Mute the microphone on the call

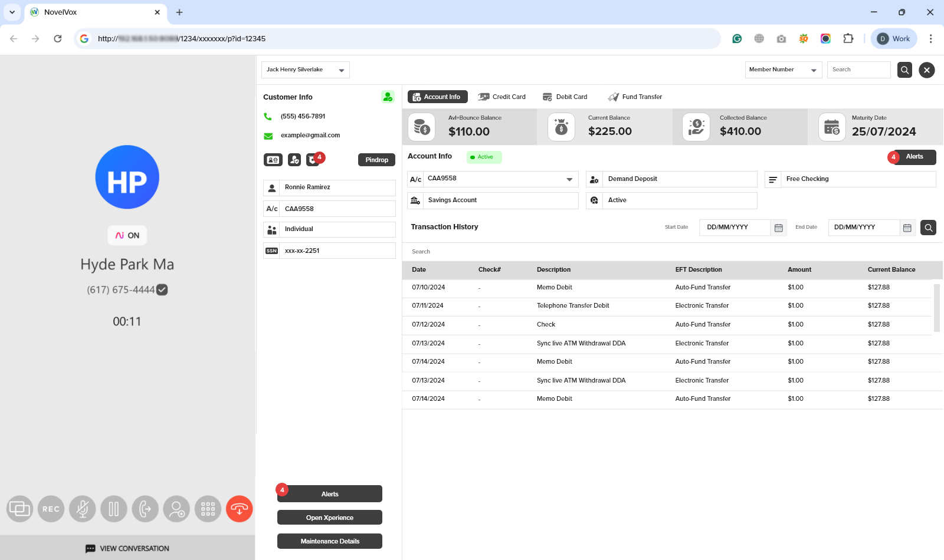pos(83,509)
